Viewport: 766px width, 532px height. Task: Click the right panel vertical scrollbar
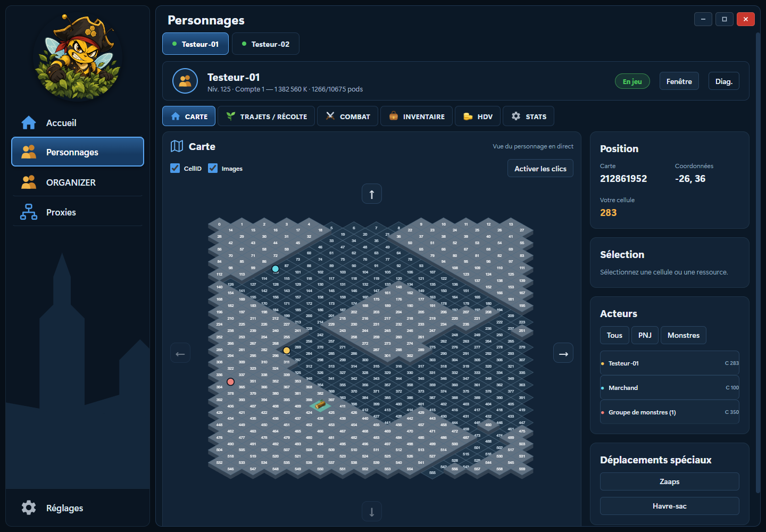758,262
